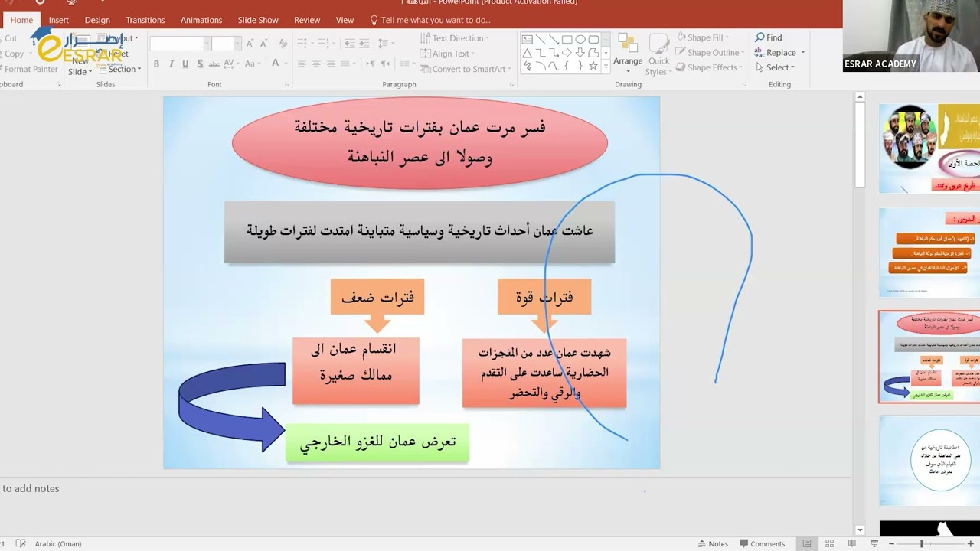Toggle Underline formatting
Image resolution: width=980 pixels, height=551 pixels.
pyautogui.click(x=185, y=64)
